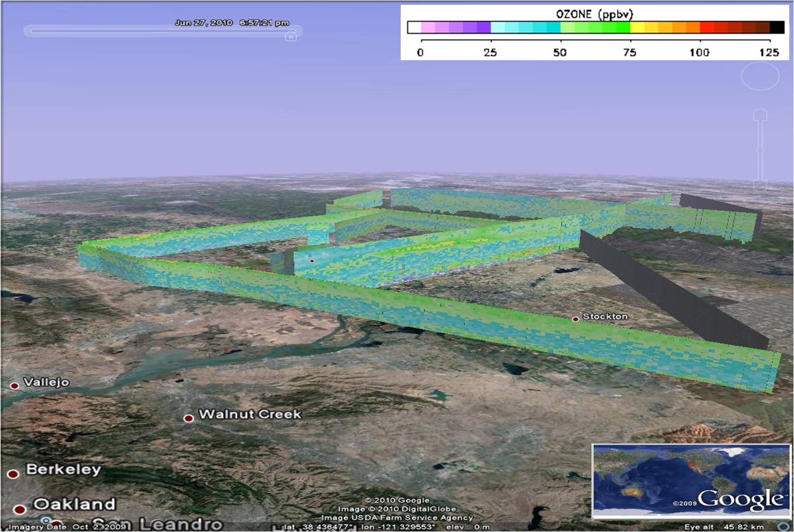
Task: Click the overview world map inset
Action: 691,481
